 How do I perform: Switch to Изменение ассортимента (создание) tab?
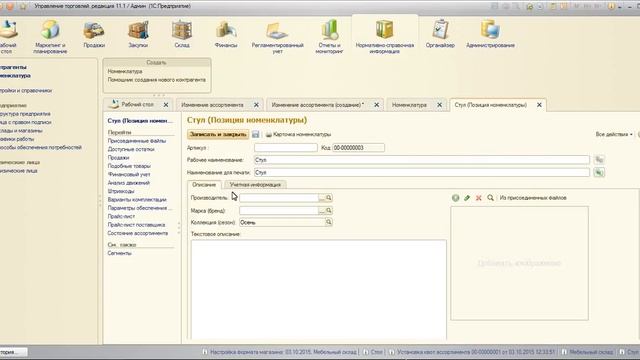[318, 105]
